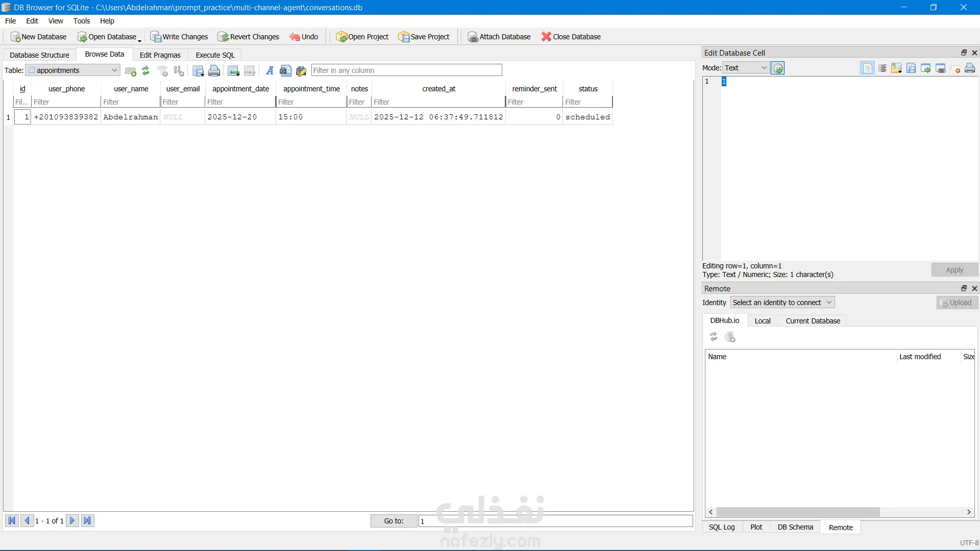Open a new docked Data Browser
The image size is (980, 551).
[131, 71]
